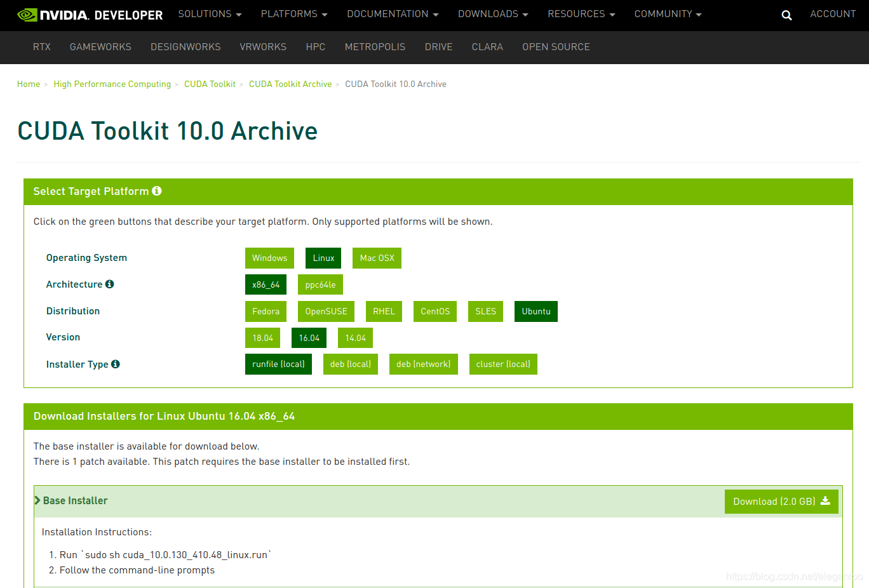Select the HPC tab
The image size is (869, 588).
point(316,47)
